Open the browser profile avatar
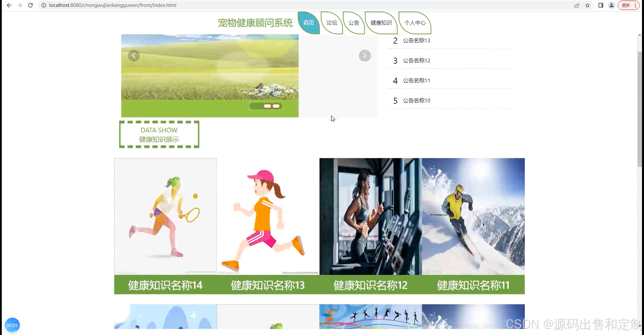This screenshot has width=644, height=335. (x=612, y=5)
